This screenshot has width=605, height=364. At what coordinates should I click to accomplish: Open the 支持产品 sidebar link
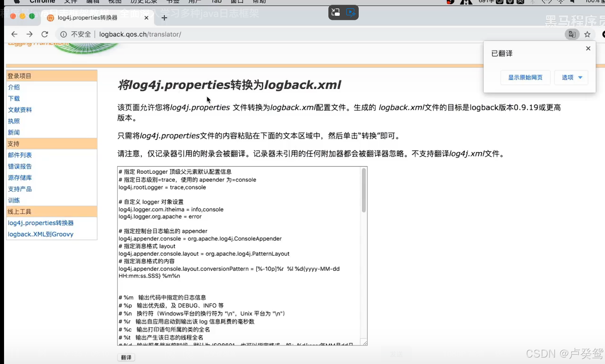20,189
